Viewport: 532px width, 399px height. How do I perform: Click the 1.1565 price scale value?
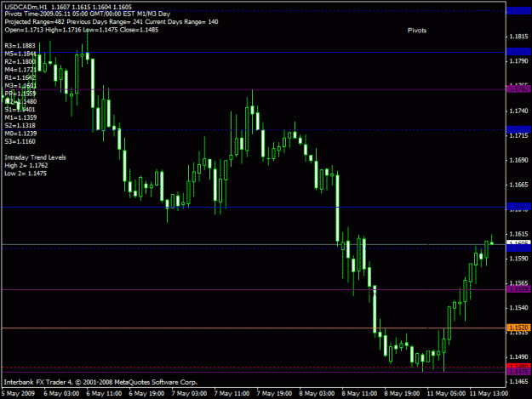coord(518,283)
